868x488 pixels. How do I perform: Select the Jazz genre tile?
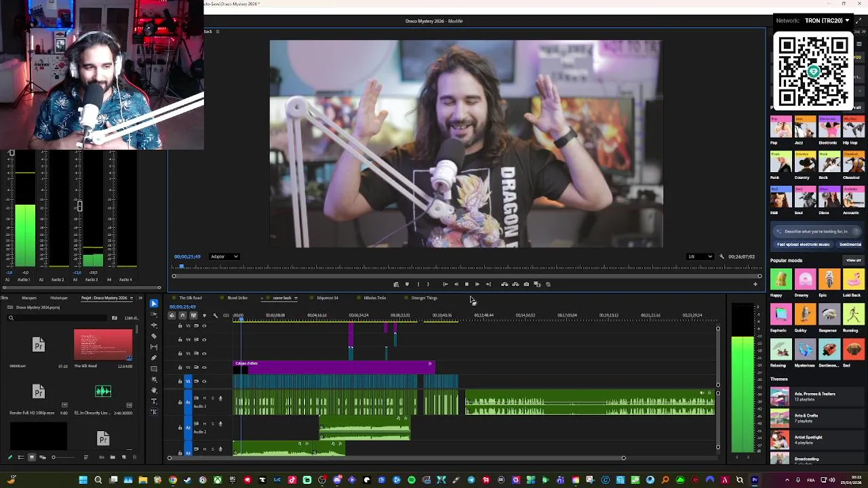pyautogui.click(x=805, y=127)
